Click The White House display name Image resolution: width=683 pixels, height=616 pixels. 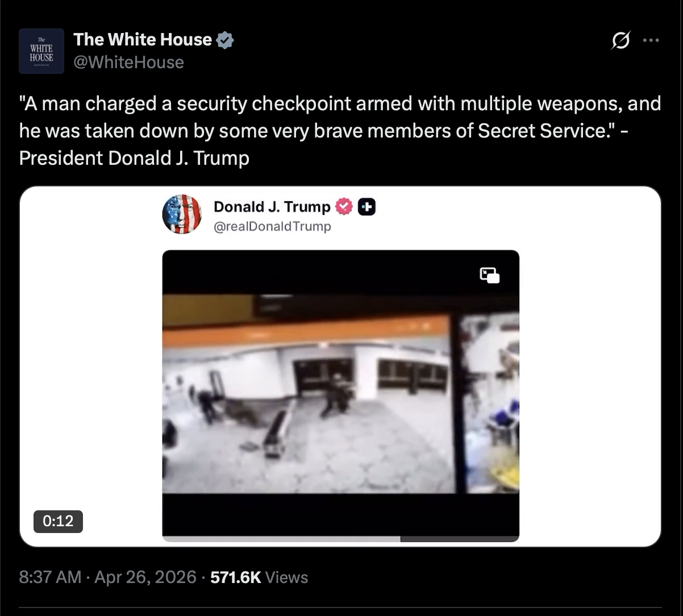143,40
